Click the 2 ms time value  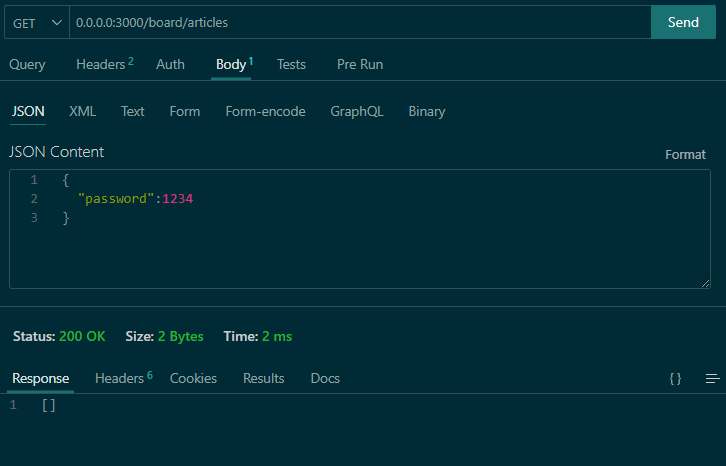pos(277,336)
